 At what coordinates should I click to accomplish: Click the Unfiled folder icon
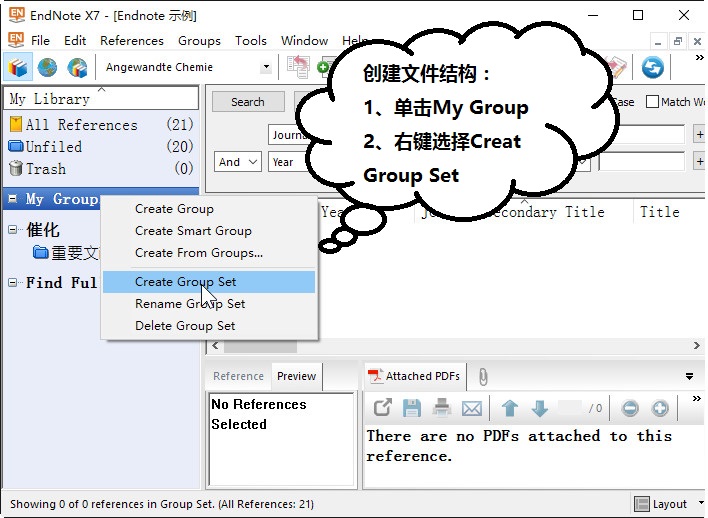pos(16,146)
